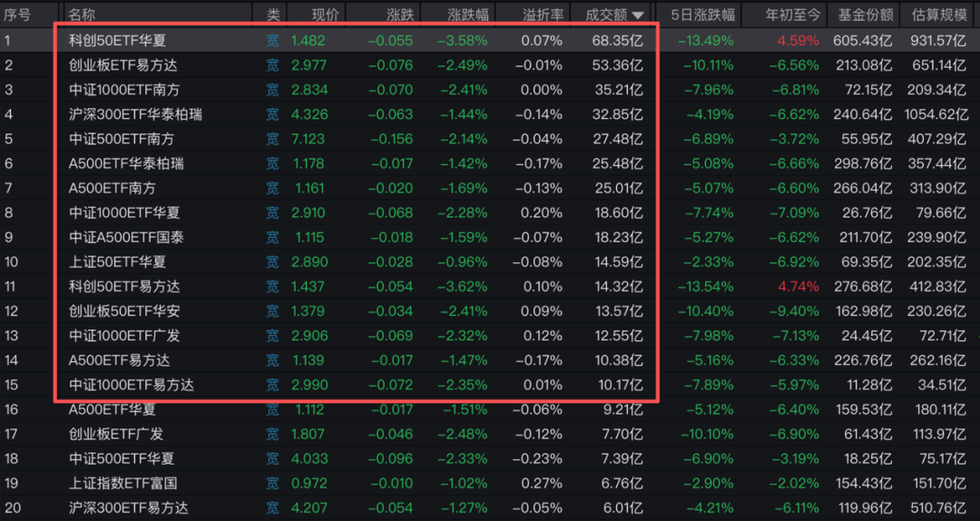This screenshot has width=980, height=521.
Task: Click year-to-date value 4.59%
Action: click(x=799, y=41)
